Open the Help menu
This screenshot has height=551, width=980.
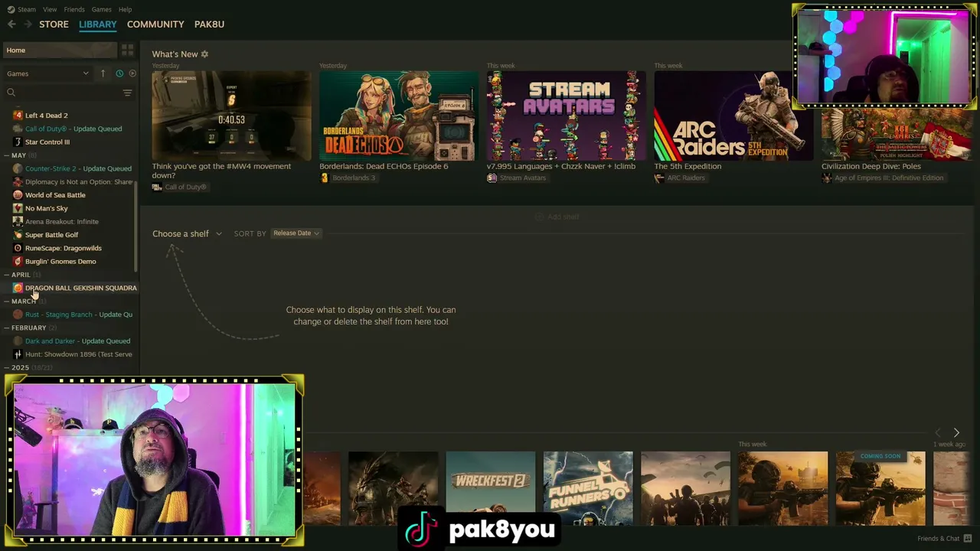coord(126,9)
